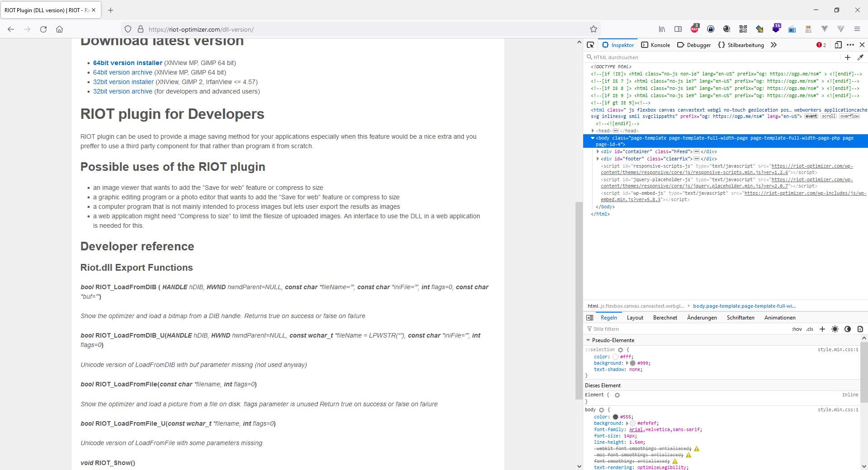868x470 pixels.
Task: Toggle :hov pseudo-class panel
Action: coord(797,329)
